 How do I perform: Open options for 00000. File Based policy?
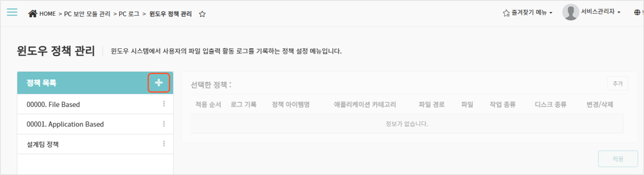(164, 104)
